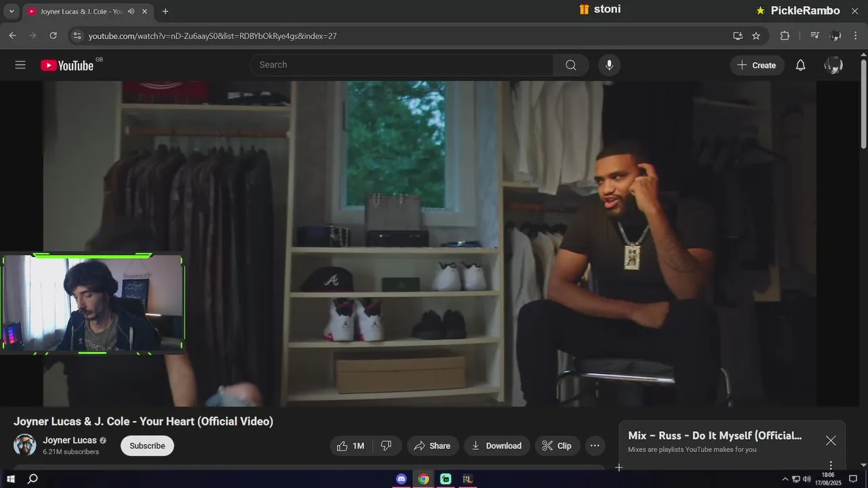Open Chrome profile avatar
Viewport: 868px width, 488px height.
pos(835,36)
